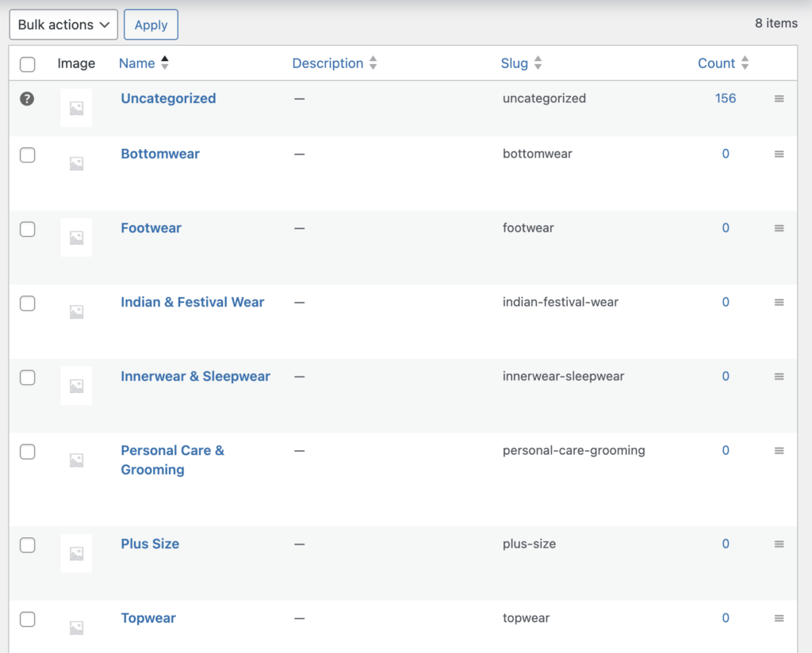This screenshot has width=812, height=653.
Task: Click the Image column header
Action: 76,63
